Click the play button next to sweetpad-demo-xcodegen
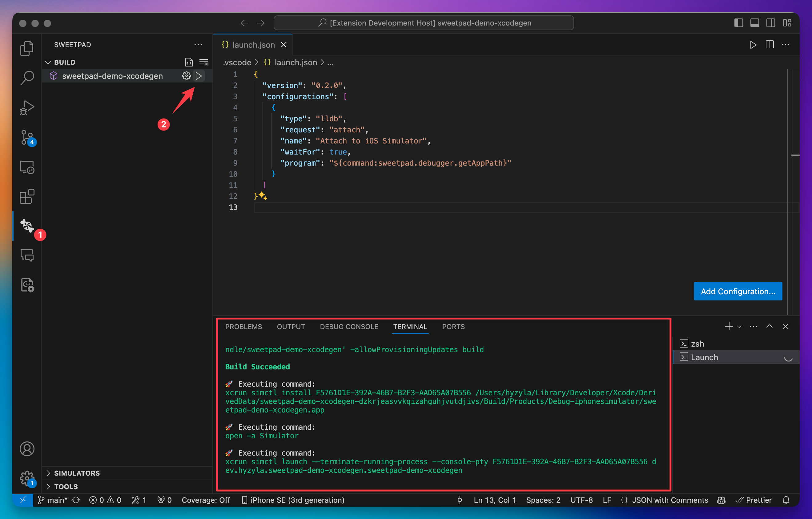812x519 pixels. tap(199, 76)
